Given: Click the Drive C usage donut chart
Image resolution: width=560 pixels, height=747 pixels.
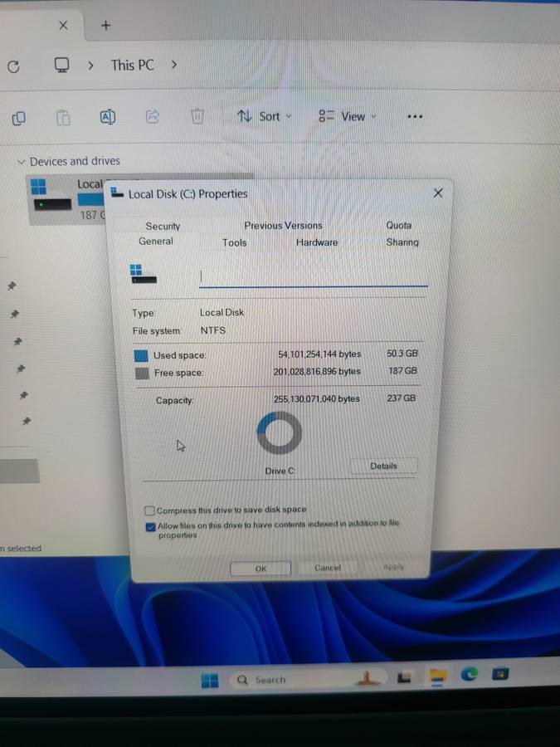Looking at the screenshot, I should click(x=279, y=432).
